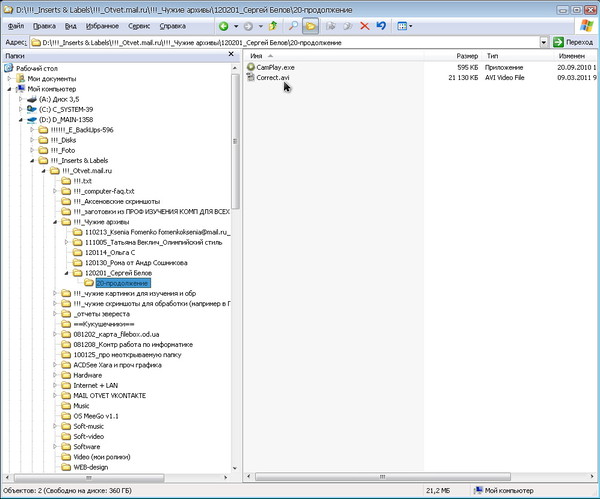Select the Internet + LAN folder
The image size is (600, 499).
pyautogui.click(x=96, y=385)
